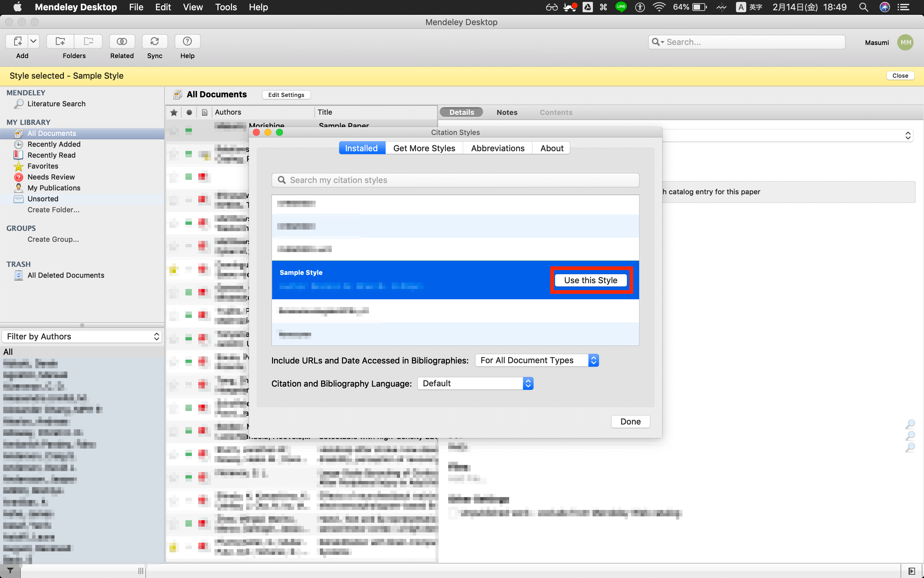This screenshot has height=578, width=924.
Task: Switch to the Contents tab
Action: pos(556,112)
